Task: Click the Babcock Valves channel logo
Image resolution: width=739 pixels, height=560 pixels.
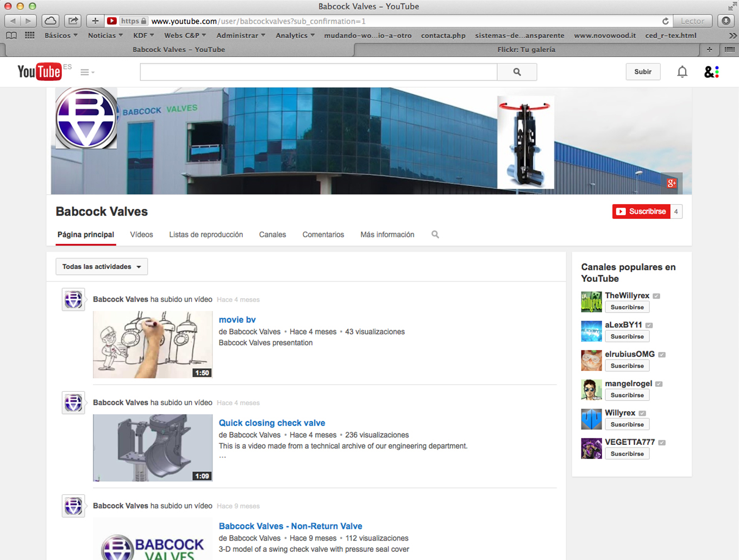Action: (x=86, y=118)
